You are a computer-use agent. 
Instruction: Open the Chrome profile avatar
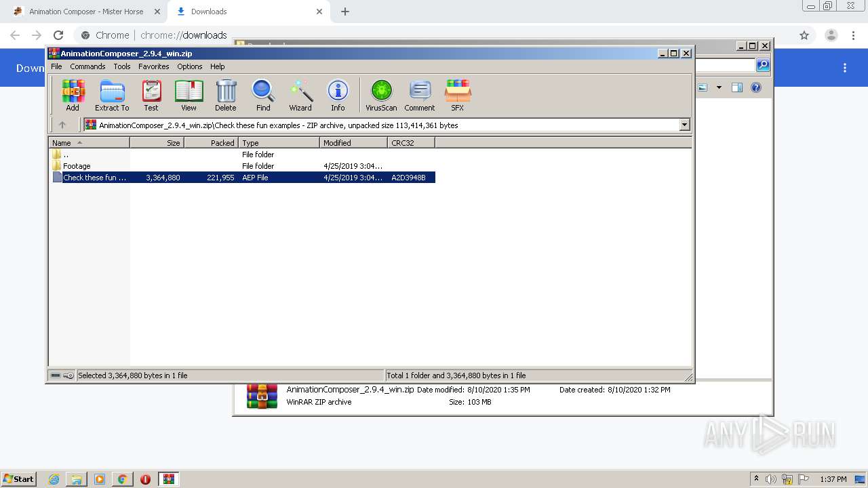[x=831, y=35]
